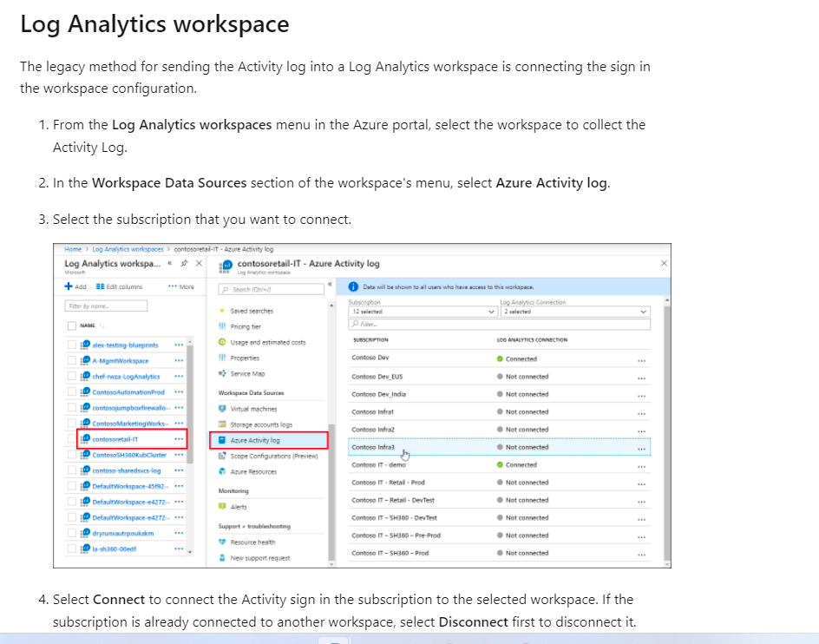
Task: Click the Search (Ctrl+/) box
Action: click(x=271, y=289)
